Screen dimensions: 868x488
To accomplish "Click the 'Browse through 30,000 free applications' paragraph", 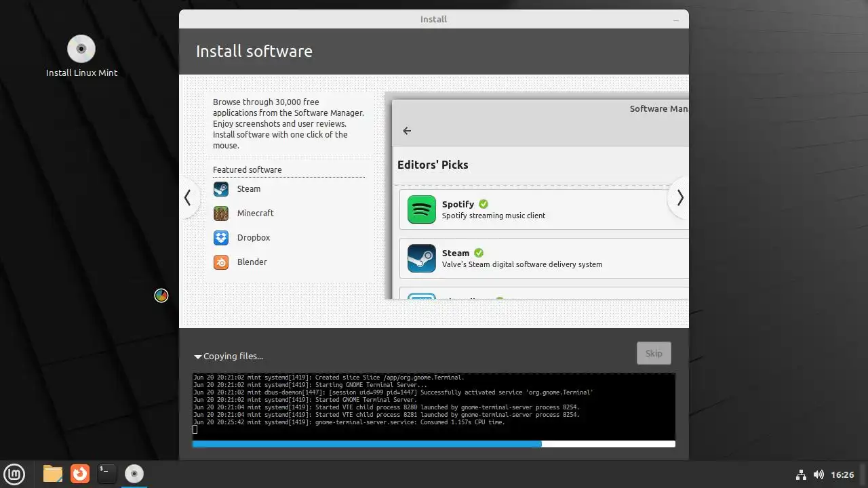I will click(288, 124).
